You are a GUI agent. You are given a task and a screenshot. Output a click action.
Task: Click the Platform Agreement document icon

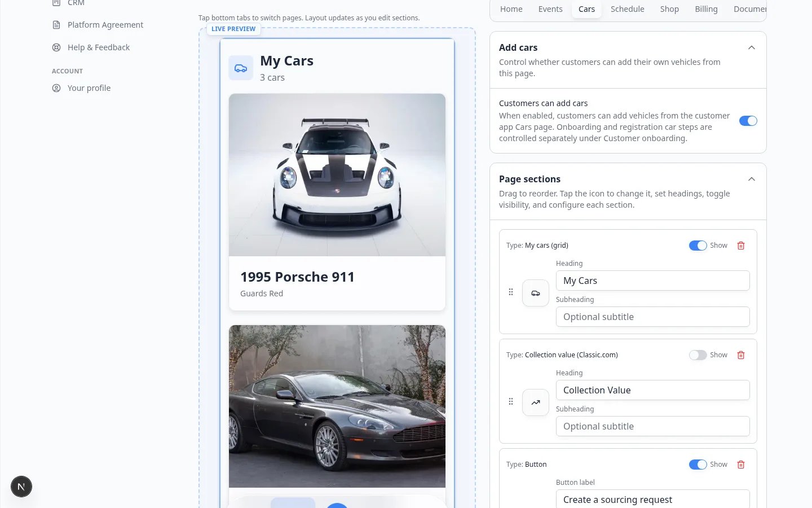56,25
